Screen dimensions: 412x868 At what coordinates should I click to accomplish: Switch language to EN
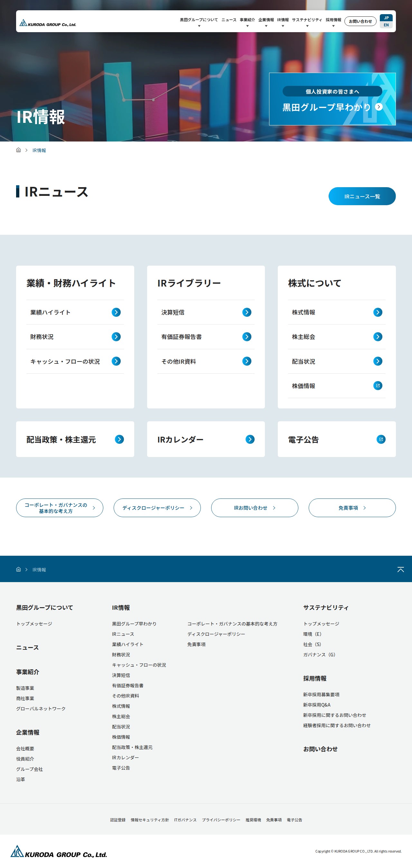(x=386, y=25)
